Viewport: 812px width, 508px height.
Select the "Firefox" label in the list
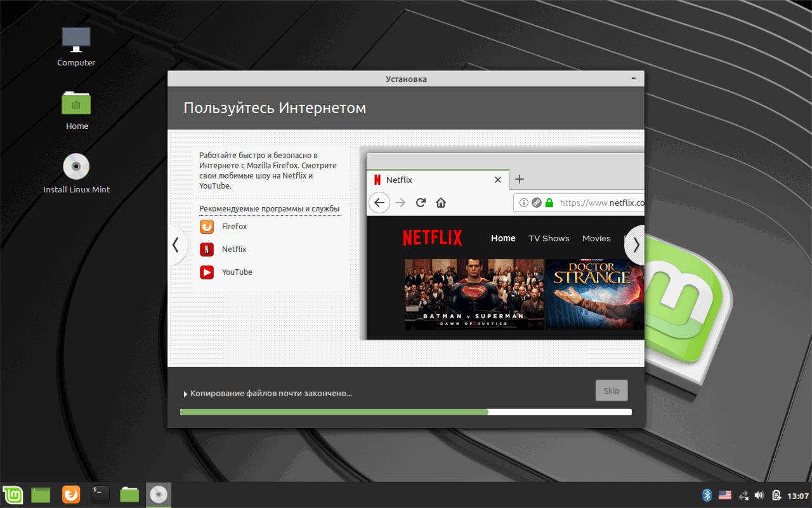click(x=235, y=227)
